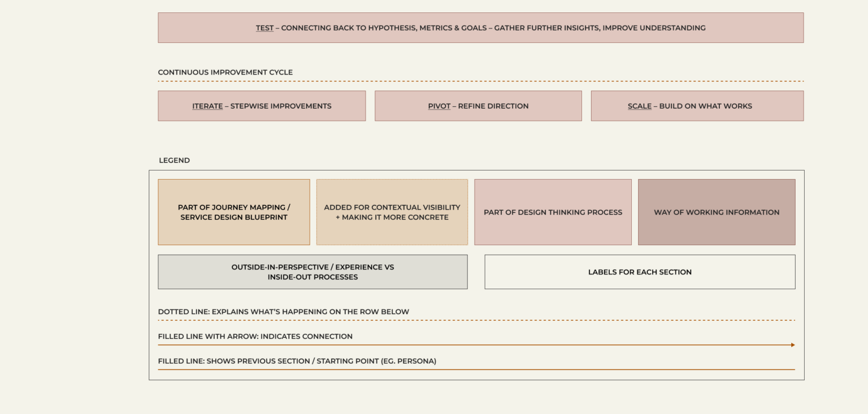
Task: Click the underlined TEST word
Action: [x=264, y=28]
